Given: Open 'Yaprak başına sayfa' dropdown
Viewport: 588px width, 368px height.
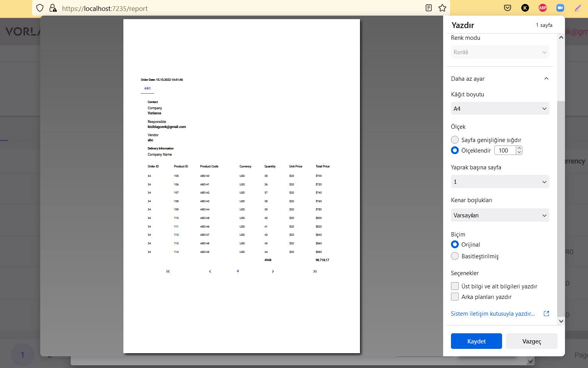Looking at the screenshot, I should [500, 181].
